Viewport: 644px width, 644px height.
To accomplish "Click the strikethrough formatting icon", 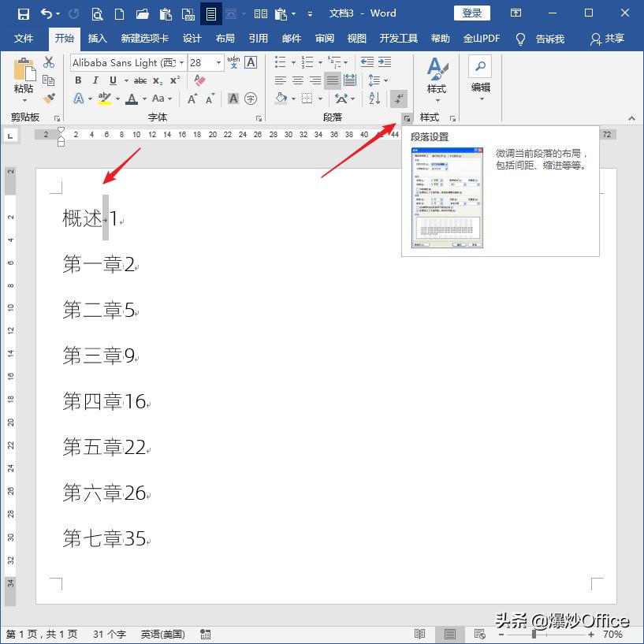I will 139,79.
